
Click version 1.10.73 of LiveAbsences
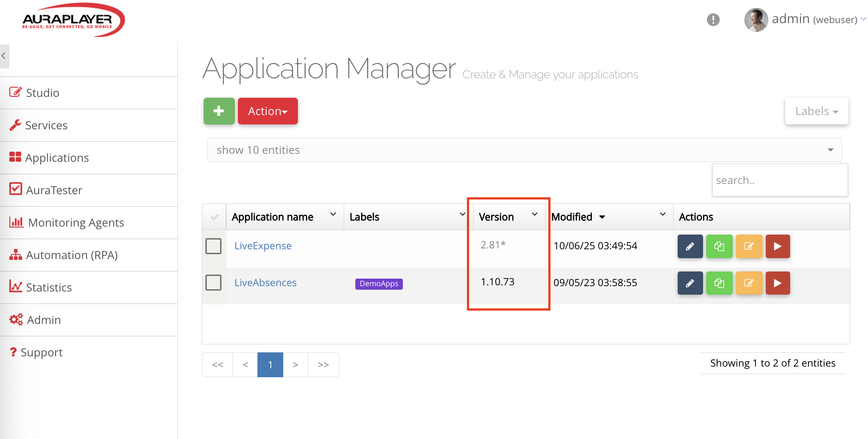pos(498,282)
